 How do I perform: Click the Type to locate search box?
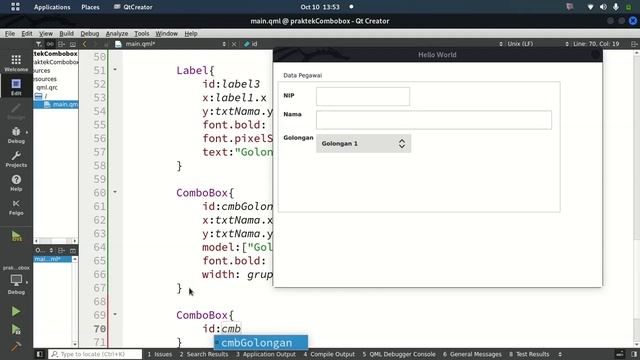(x=95, y=354)
